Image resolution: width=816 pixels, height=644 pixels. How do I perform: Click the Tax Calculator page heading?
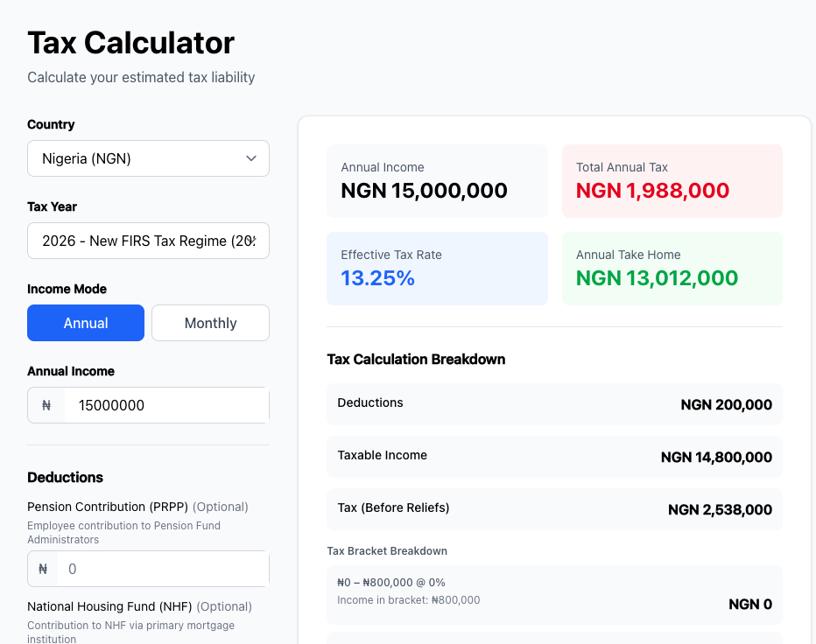131,43
